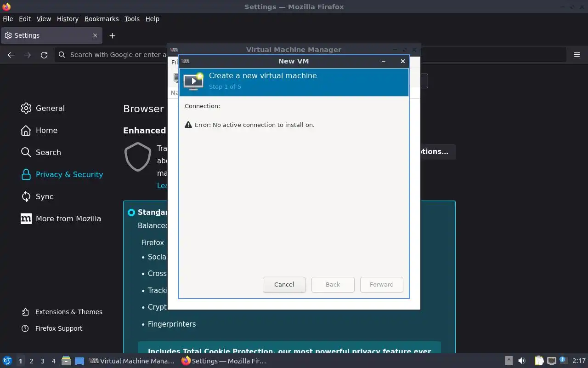Click the greyed-out Forward button in New VM wizard
588x368 pixels.
pos(381,284)
